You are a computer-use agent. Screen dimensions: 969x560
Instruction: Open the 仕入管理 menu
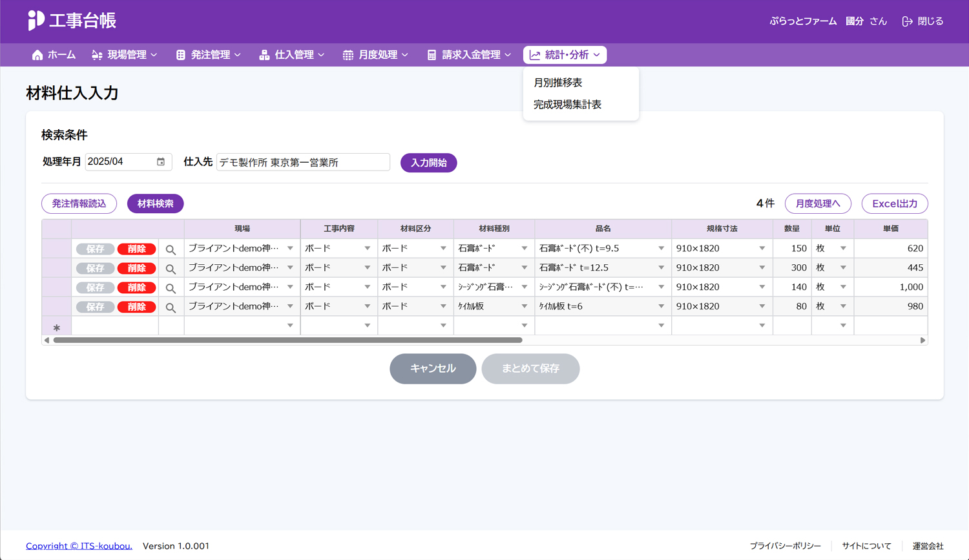(292, 55)
